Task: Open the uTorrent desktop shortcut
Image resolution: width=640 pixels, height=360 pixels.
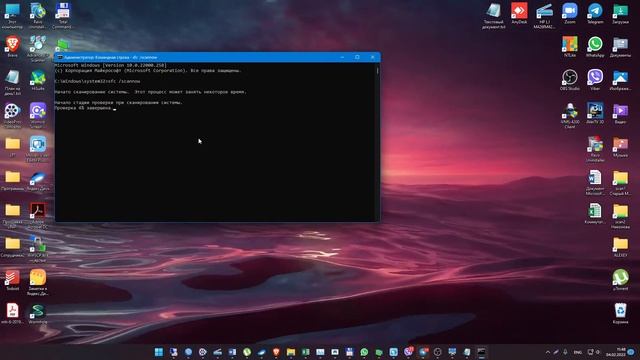Action: point(620,280)
